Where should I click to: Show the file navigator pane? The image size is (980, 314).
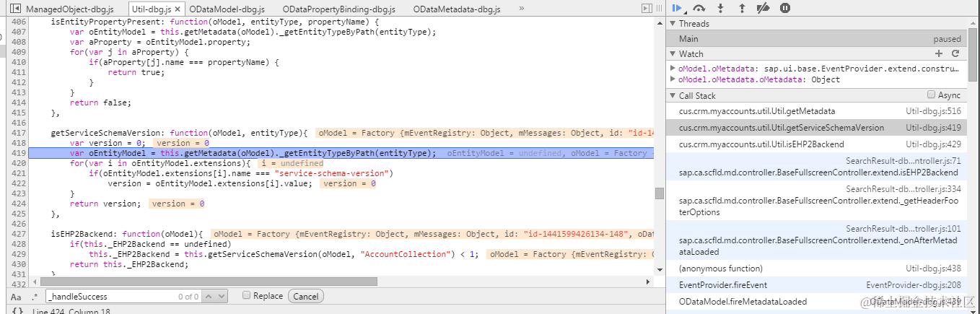pos(14,9)
